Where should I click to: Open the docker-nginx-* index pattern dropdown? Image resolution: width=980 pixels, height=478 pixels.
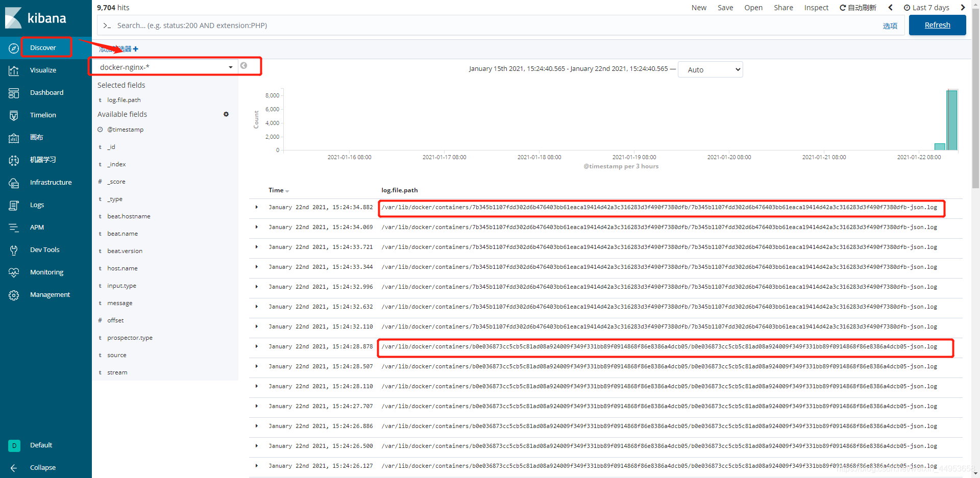(166, 67)
